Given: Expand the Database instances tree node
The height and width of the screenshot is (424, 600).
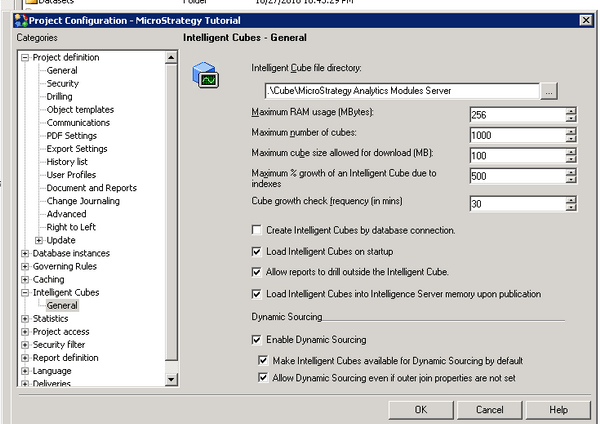Looking at the screenshot, I should (25, 253).
